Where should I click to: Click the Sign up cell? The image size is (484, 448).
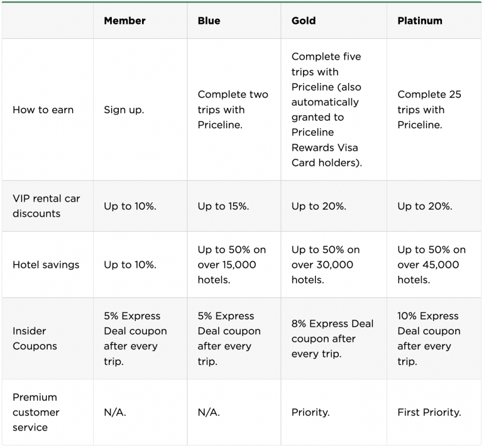(124, 110)
